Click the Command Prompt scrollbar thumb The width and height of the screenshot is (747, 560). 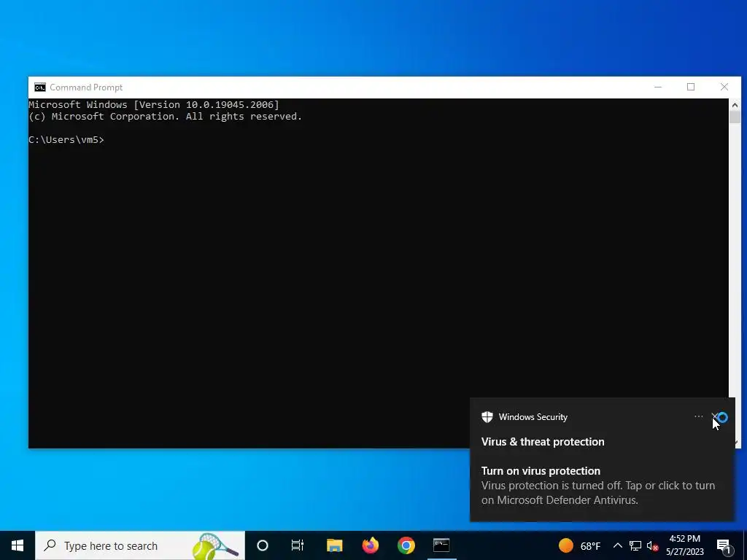[x=735, y=117]
